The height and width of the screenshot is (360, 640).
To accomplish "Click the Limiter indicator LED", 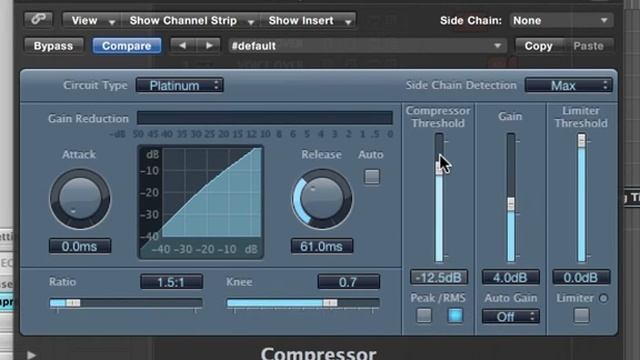I will [603, 298].
